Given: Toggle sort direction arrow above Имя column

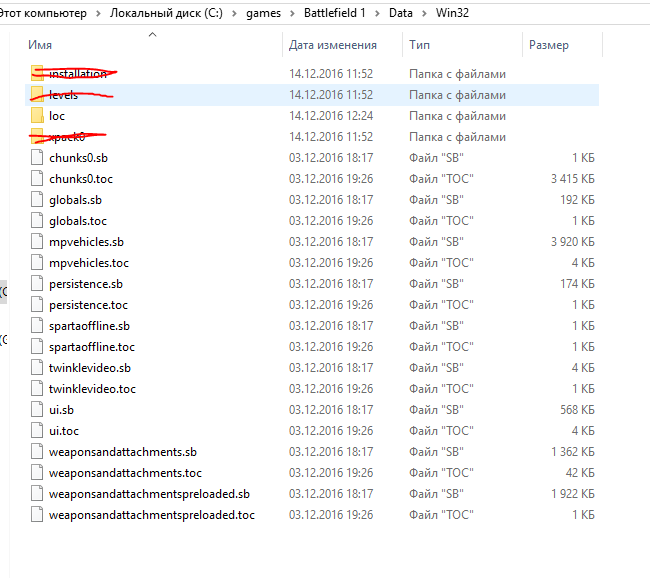Looking at the screenshot, I should (153, 34).
